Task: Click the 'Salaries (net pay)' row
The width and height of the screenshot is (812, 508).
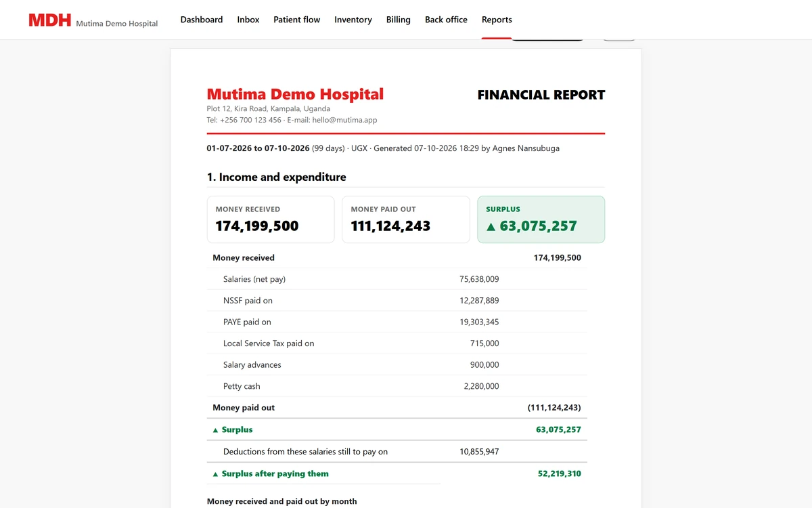Action: [x=397, y=279]
